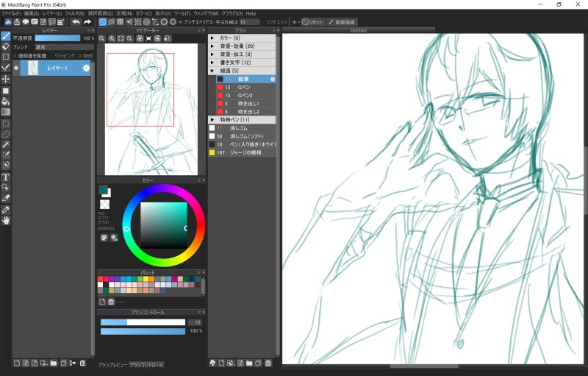The width and height of the screenshot is (588, 376).
Task: Click rotate left icon in Navigator panel
Action: click(140, 38)
